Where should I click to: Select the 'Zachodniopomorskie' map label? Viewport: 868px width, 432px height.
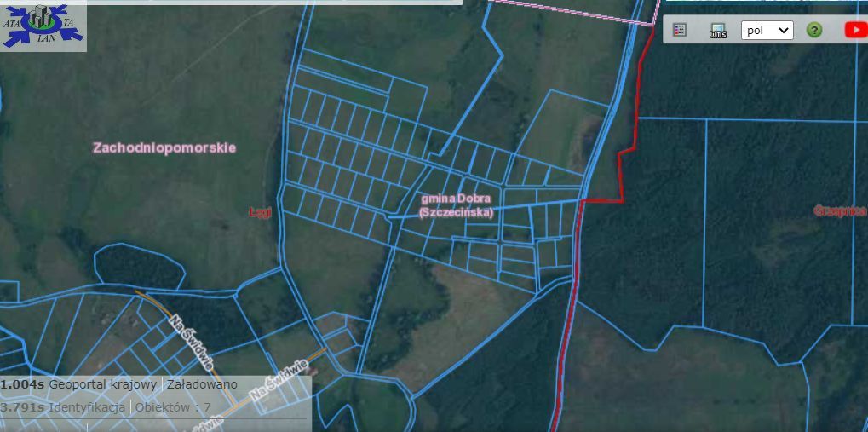pyautogui.click(x=164, y=147)
